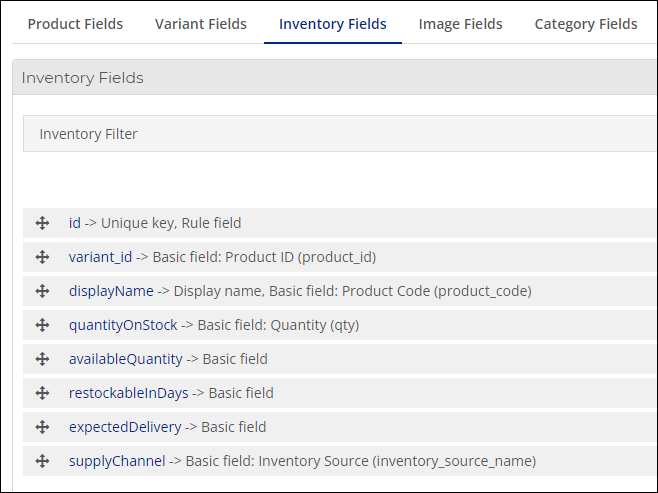
Task: Click the move handle for id field
Action: 42,223
